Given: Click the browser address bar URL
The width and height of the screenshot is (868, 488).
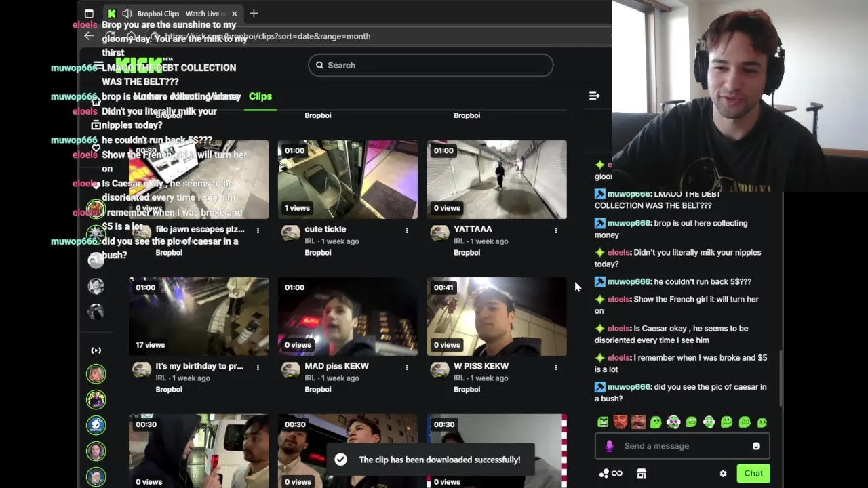Looking at the screenshot, I should tap(268, 36).
